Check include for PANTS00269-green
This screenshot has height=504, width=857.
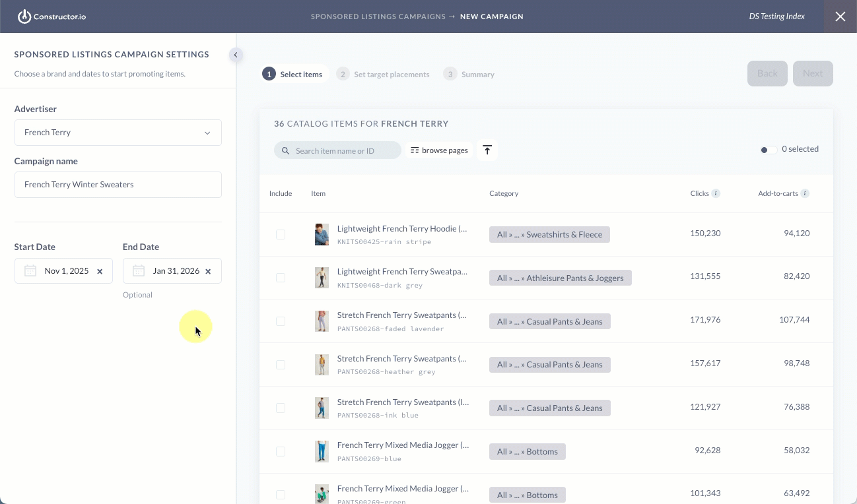[281, 495]
